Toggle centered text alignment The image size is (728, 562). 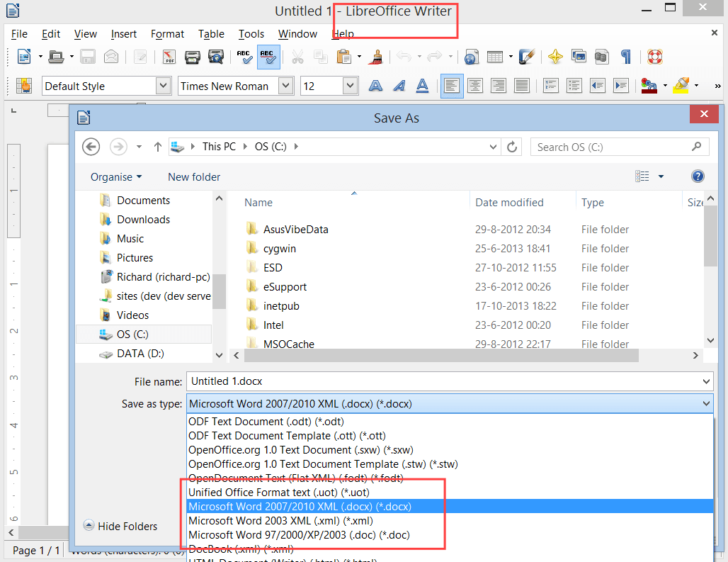(x=475, y=86)
